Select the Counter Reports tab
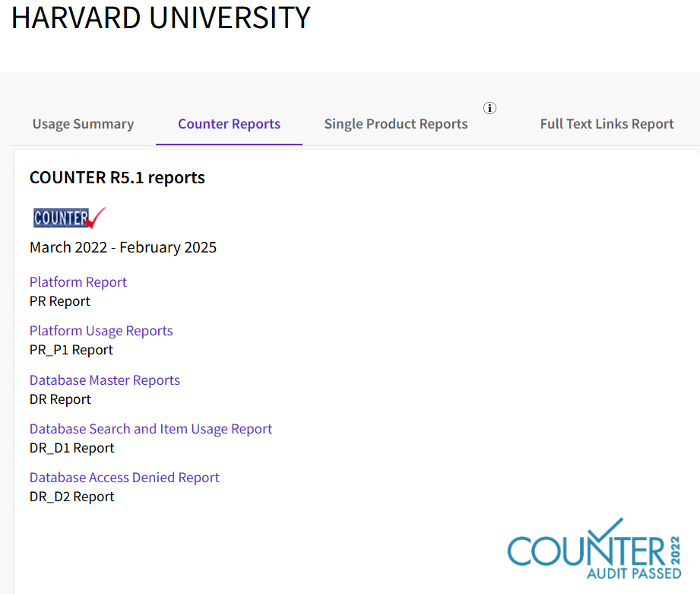Image resolution: width=700 pixels, height=594 pixels. coord(229,124)
